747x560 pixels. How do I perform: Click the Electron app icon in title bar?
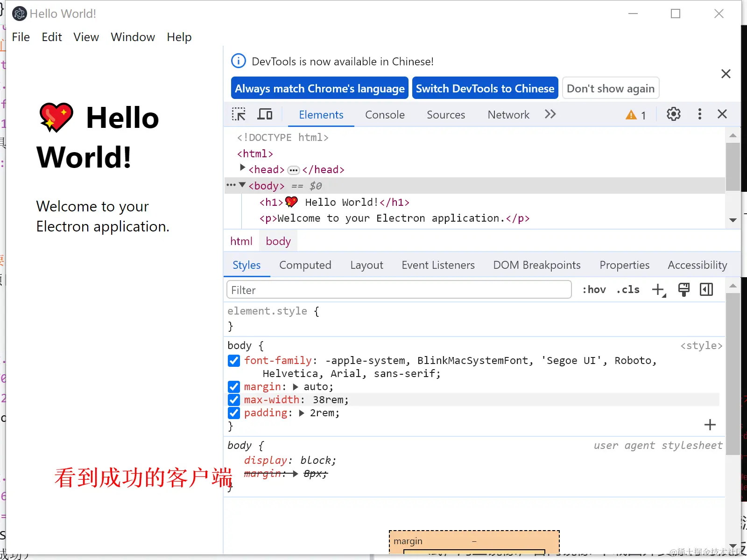[x=19, y=14]
